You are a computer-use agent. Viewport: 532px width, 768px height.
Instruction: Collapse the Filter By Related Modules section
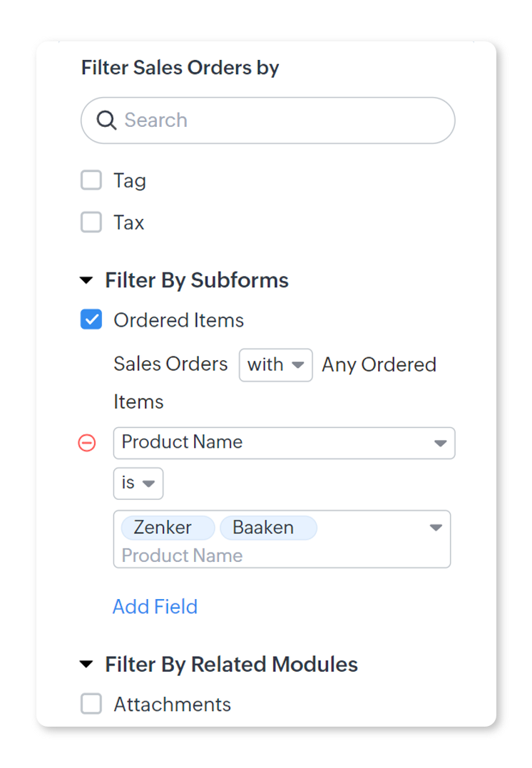point(86,665)
